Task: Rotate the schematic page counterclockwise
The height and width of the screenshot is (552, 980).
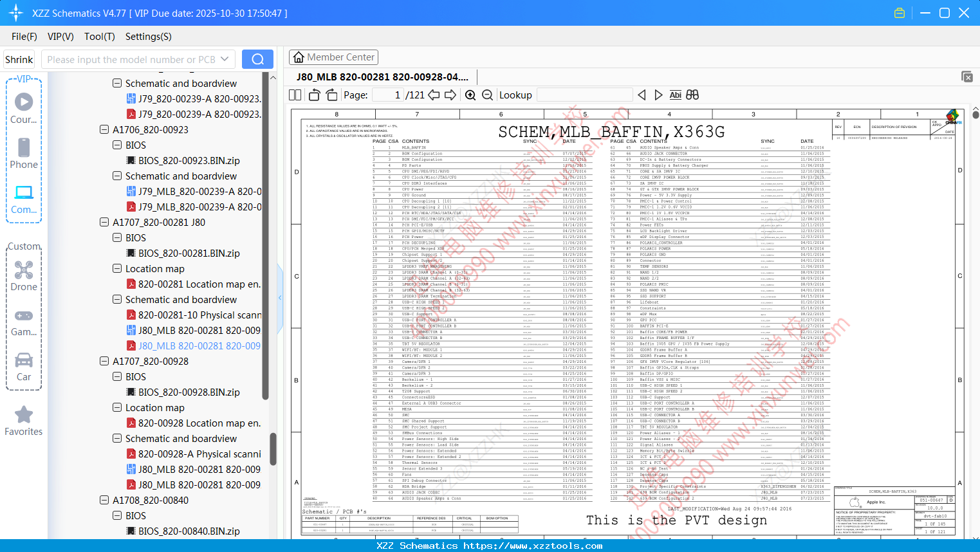Action: 315,95
